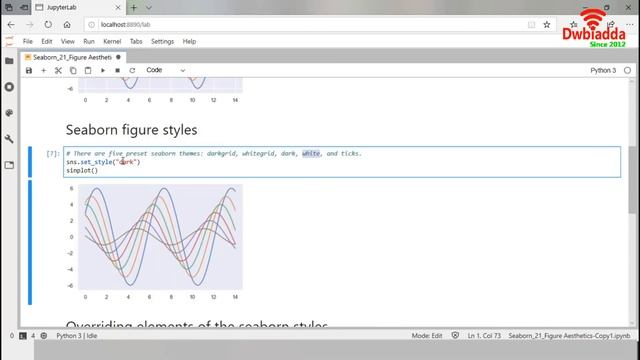Click the notebook vertical scrollbar thumb
Viewport: 640px width, 360px height.
[632, 180]
